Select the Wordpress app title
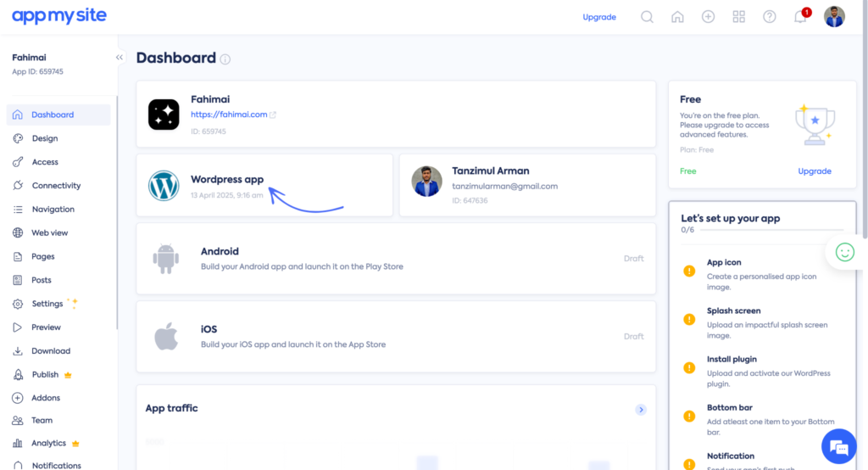This screenshot has width=868, height=470. tap(227, 180)
